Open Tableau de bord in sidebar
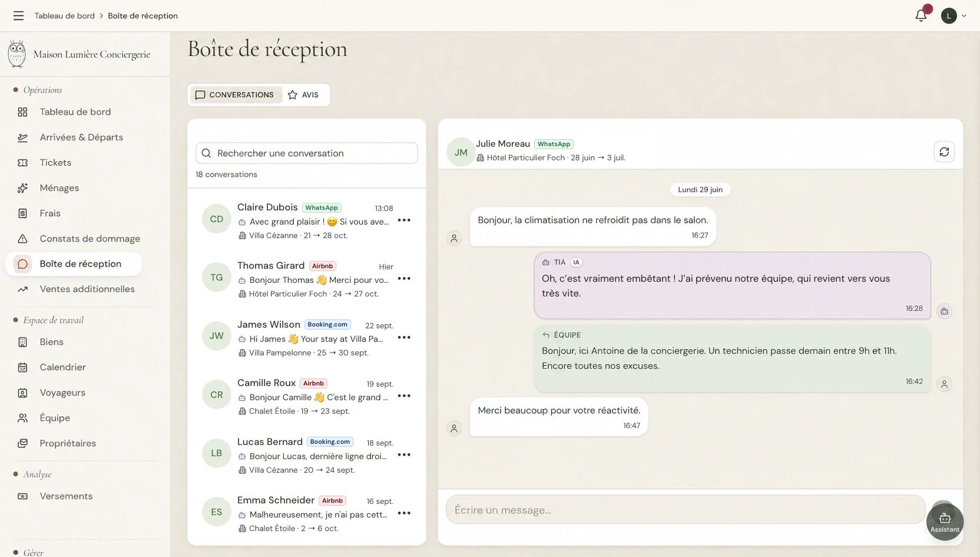The width and height of the screenshot is (980, 557). (75, 112)
